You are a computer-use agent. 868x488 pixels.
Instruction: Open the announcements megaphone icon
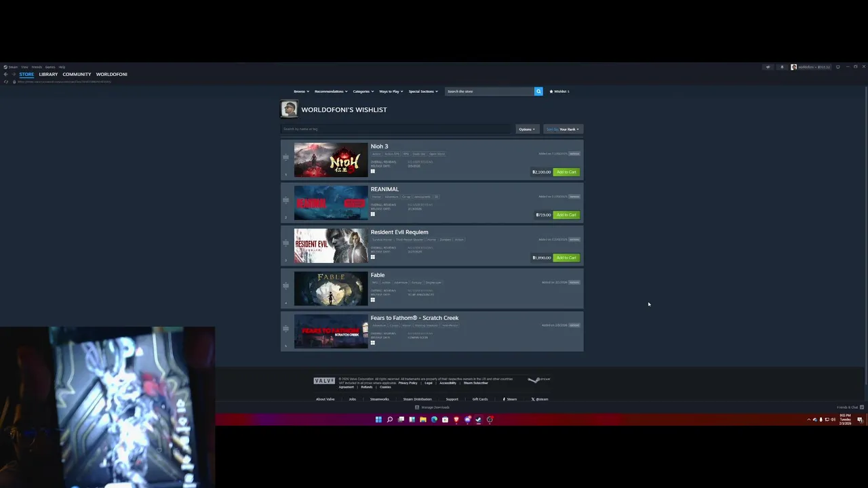(x=768, y=67)
